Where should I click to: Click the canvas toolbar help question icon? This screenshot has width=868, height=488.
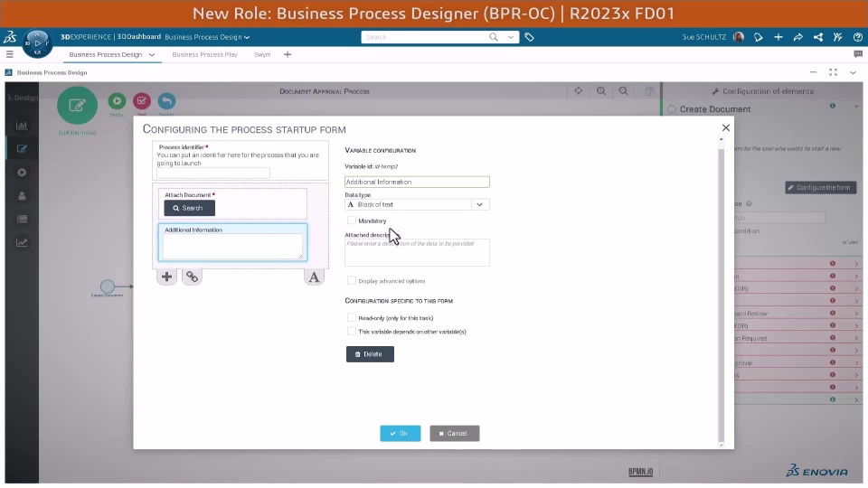(649, 90)
